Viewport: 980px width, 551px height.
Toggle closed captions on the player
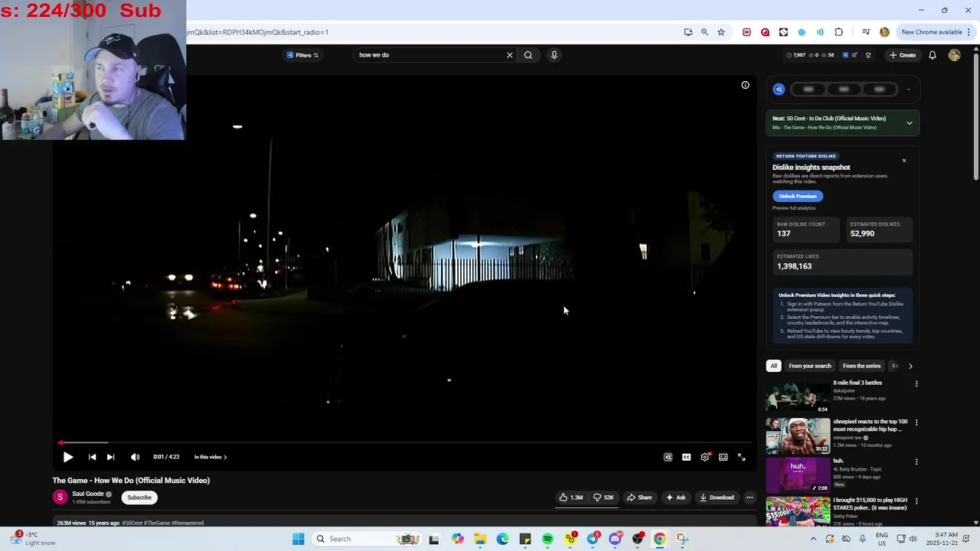686,457
